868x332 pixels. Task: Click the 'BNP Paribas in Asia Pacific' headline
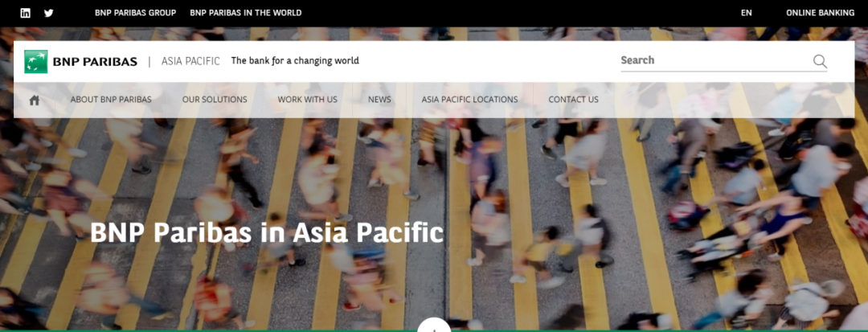tap(267, 232)
